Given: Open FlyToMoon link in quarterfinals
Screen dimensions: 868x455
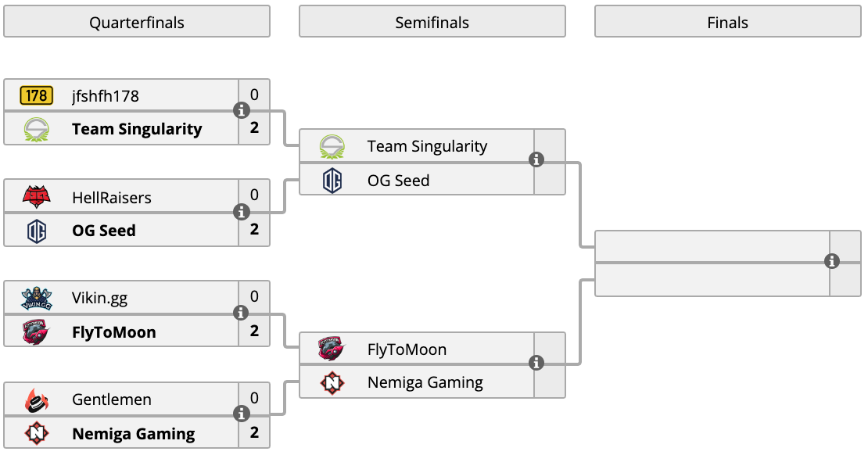Looking at the screenshot, I should pyautogui.click(x=114, y=332).
